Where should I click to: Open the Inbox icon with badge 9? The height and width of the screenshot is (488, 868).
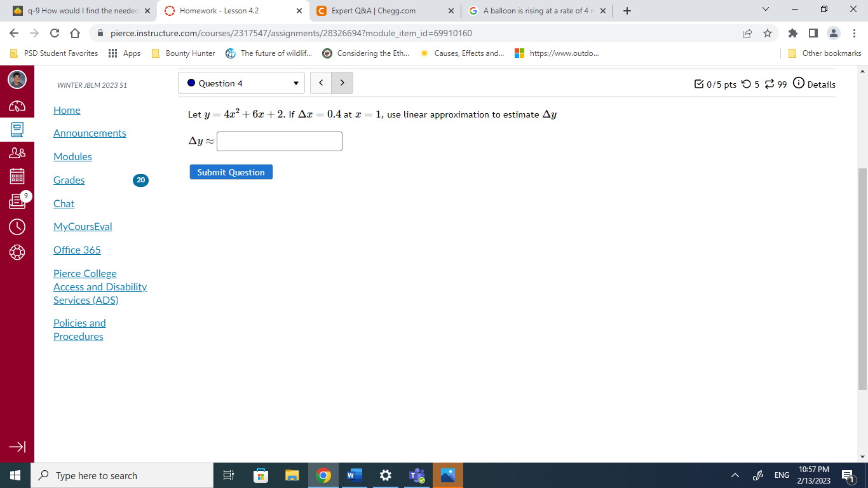17,201
